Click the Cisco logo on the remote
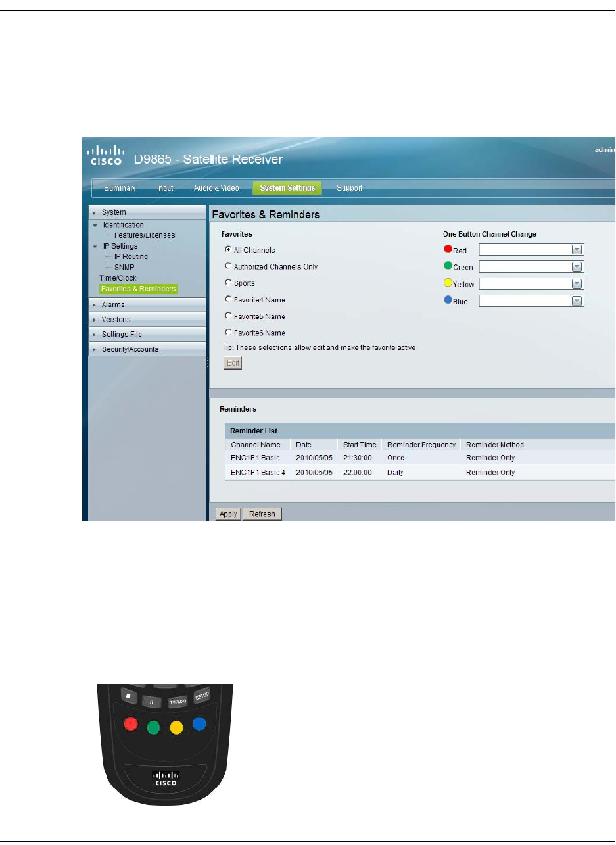The image size is (616, 845). [x=165, y=778]
